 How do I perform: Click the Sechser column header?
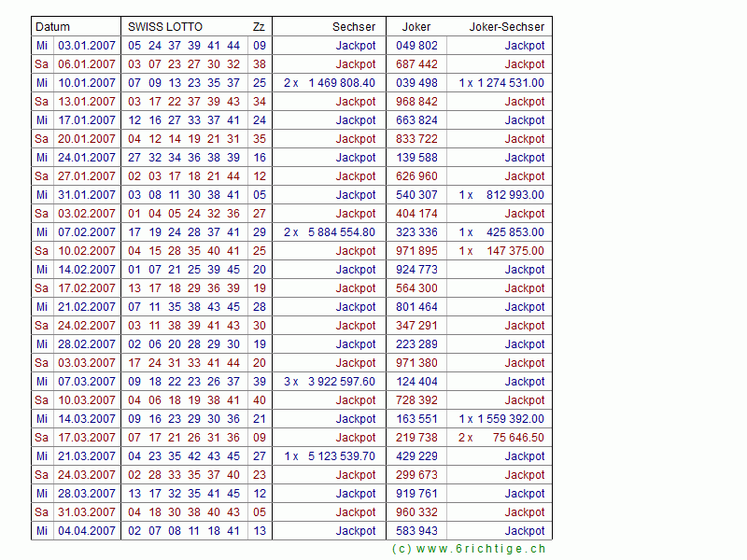coord(354,27)
